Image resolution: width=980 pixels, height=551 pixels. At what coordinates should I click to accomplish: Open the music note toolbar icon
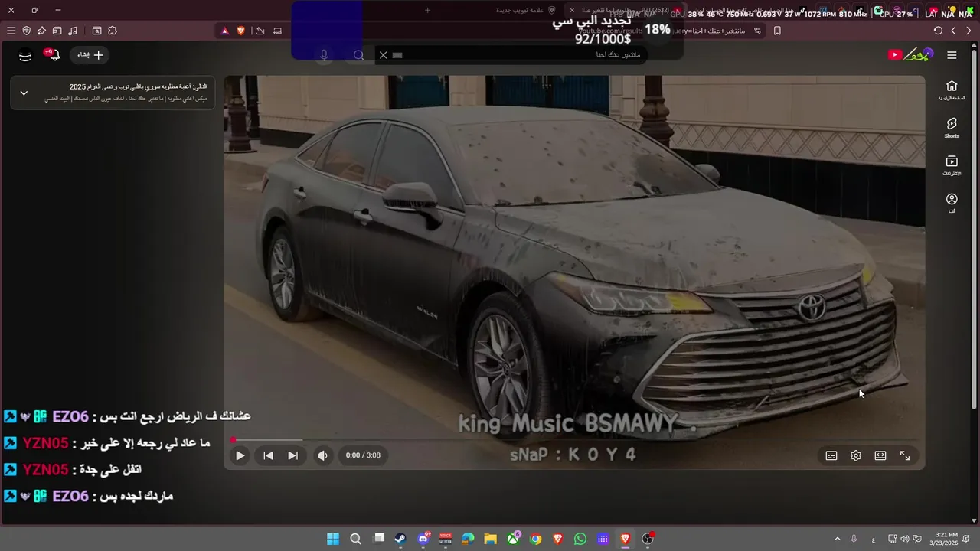pyautogui.click(x=73, y=31)
